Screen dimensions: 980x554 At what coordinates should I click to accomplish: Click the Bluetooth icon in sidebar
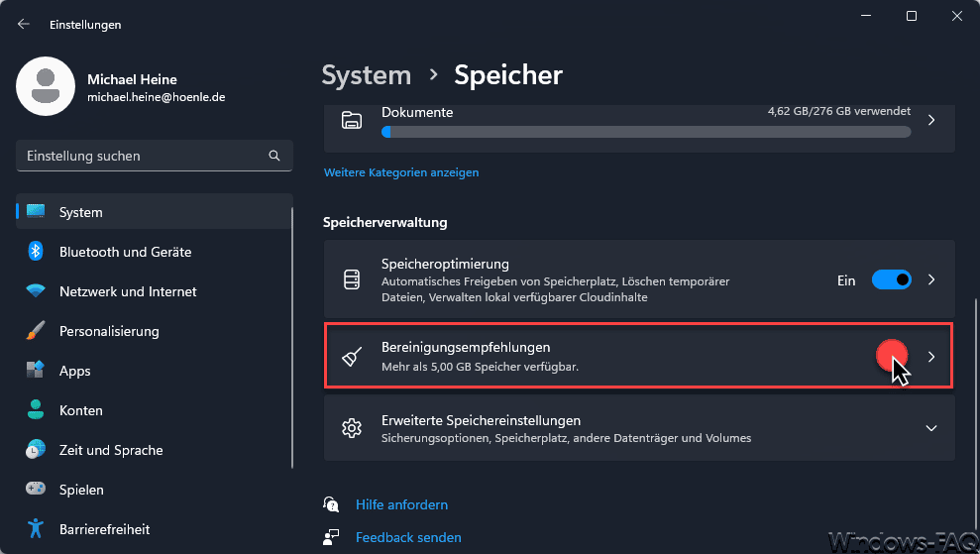(x=36, y=252)
